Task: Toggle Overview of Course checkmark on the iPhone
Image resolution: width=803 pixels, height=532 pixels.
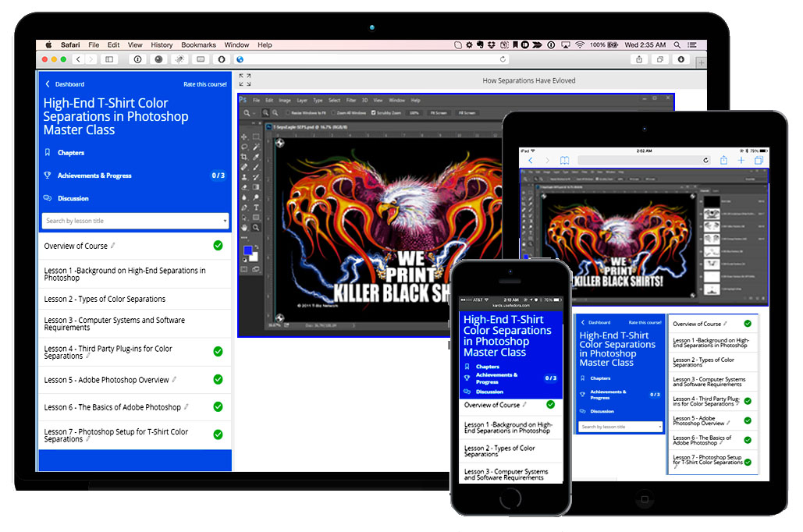Action: pos(550,405)
